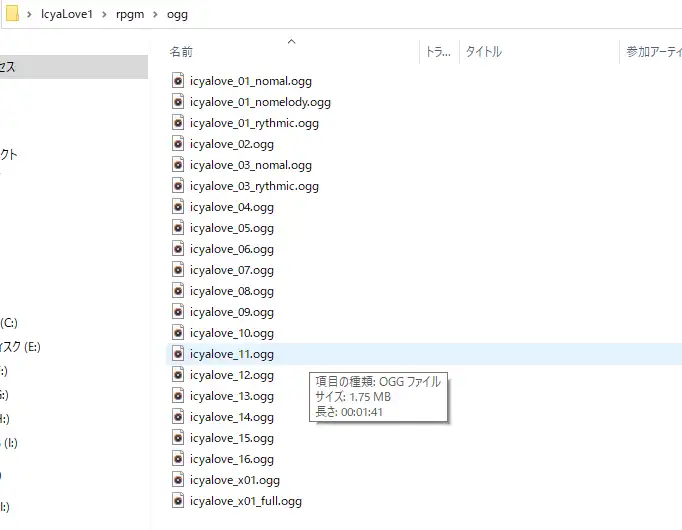Navigate to IcyaLove1 breadcrumb folder

point(67,14)
